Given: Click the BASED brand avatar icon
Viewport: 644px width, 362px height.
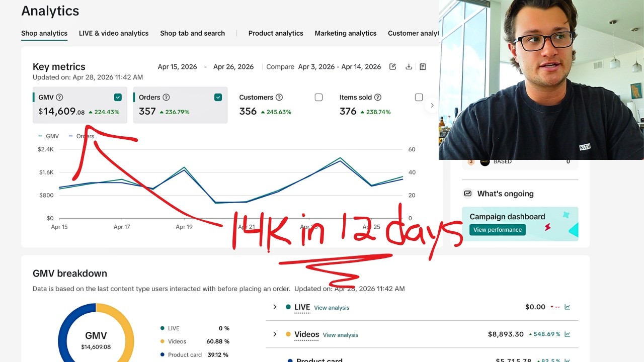Looking at the screenshot, I should [485, 161].
